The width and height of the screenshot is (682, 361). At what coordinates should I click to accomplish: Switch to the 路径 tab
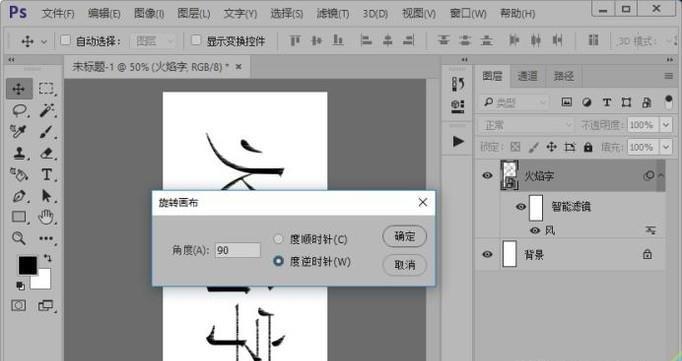(564, 76)
